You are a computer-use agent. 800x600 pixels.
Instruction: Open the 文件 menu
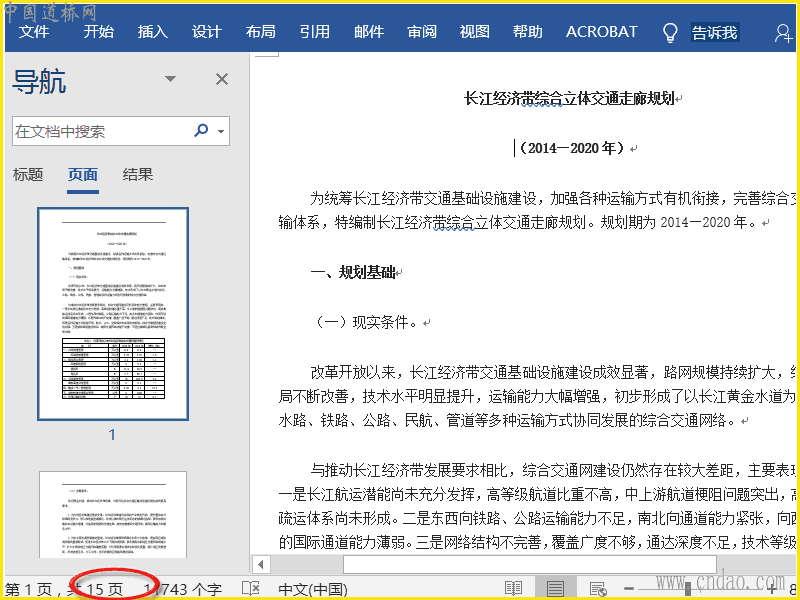[x=34, y=32]
